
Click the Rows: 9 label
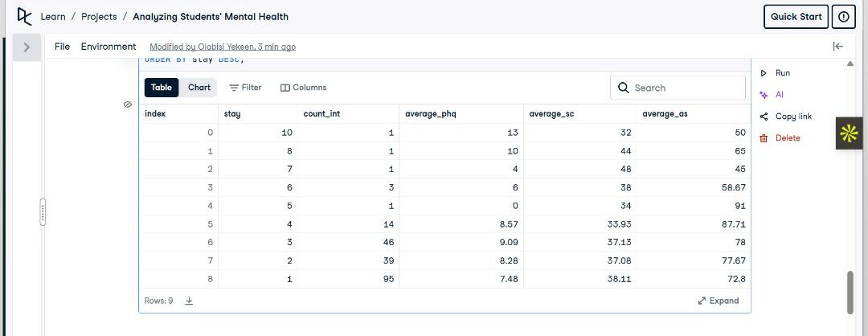click(x=159, y=301)
